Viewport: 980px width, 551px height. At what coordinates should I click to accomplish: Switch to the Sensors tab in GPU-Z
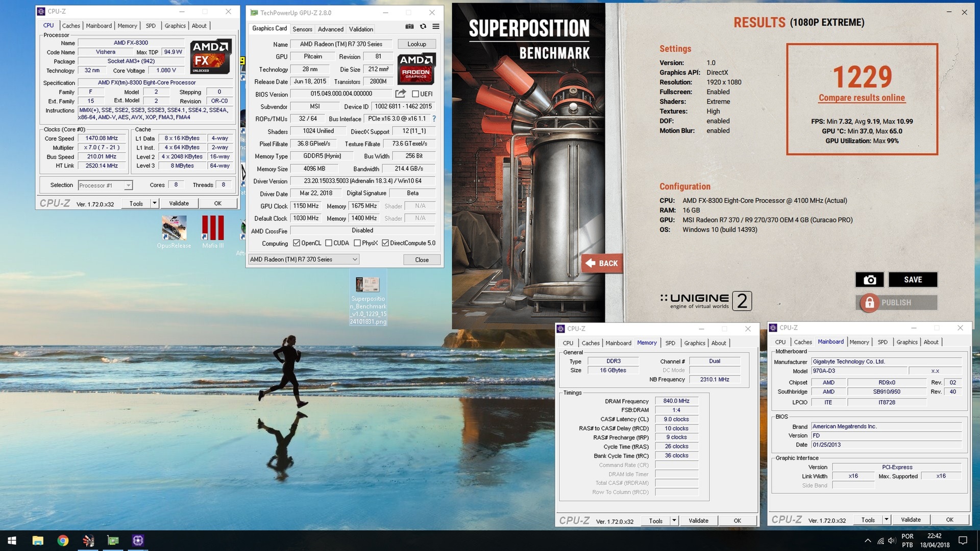[x=302, y=29]
